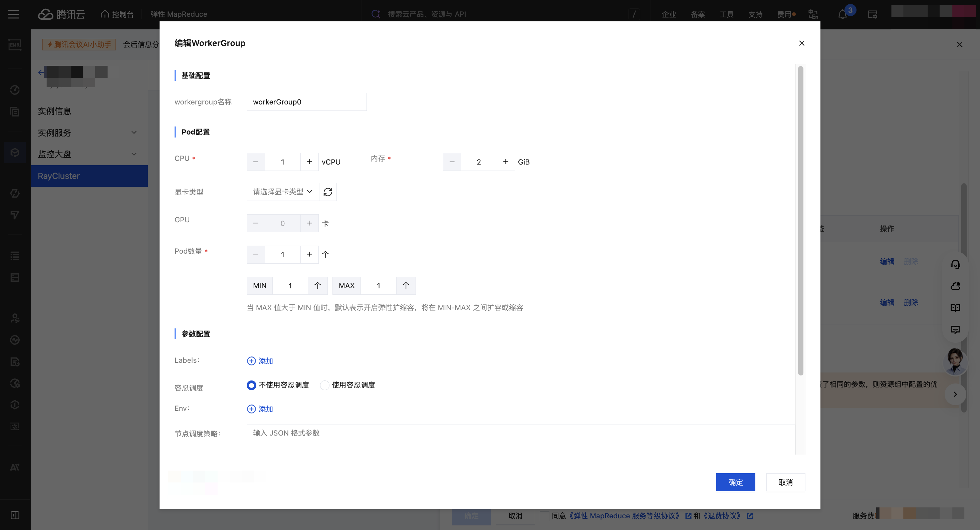Image resolution: width=980 pixels, height=530 pixels.
Task: Click the 弹性 MapReduce product title
Action: click(179, 14)
